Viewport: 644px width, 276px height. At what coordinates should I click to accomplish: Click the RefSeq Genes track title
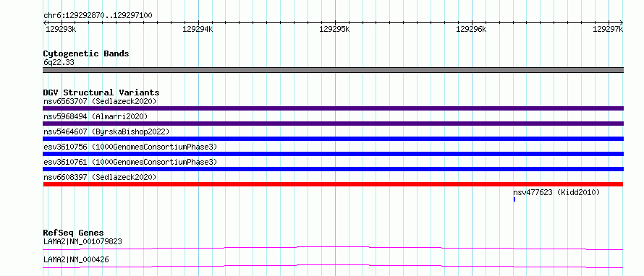74,233
